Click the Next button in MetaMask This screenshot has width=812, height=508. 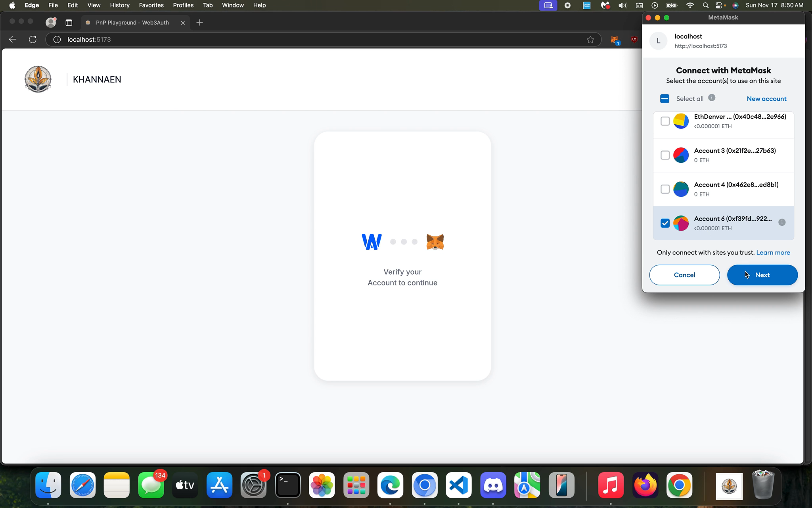(x=762, y=275)
